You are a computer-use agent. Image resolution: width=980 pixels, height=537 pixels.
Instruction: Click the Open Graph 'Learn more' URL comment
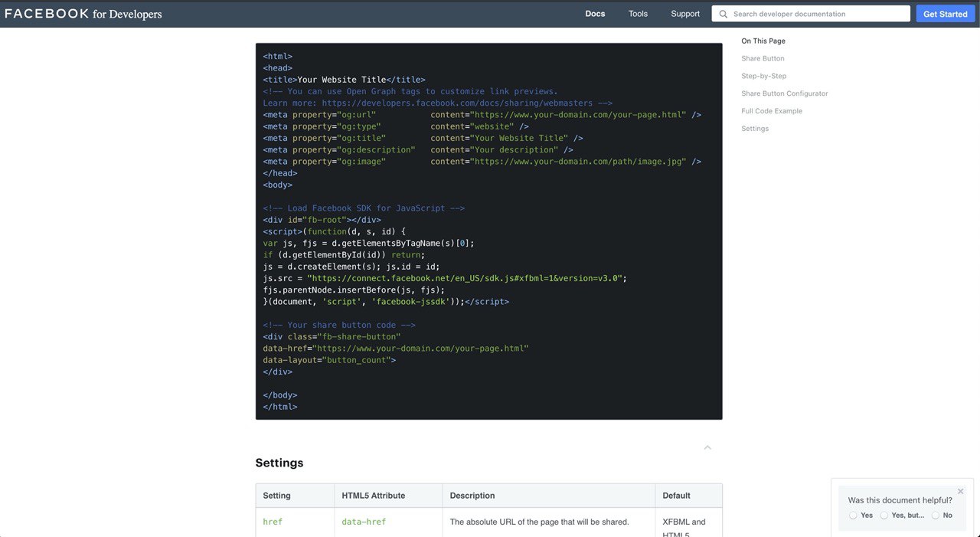(x=437, y=103)
